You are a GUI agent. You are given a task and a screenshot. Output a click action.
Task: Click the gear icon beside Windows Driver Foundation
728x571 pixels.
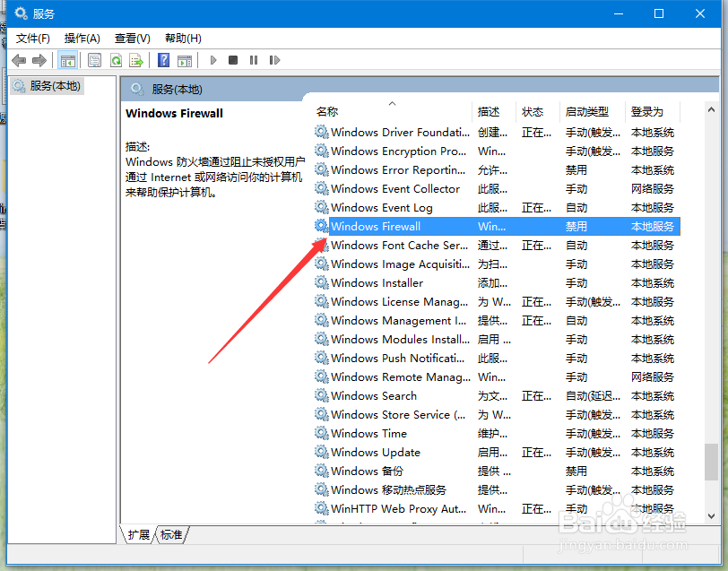tap(321, 132)
